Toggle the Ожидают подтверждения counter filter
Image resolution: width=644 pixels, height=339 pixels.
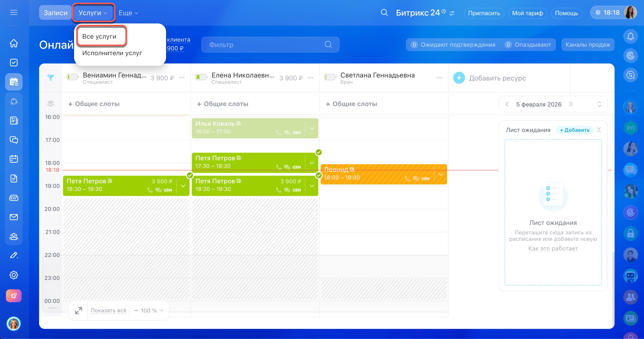click(x=453, y=45)
